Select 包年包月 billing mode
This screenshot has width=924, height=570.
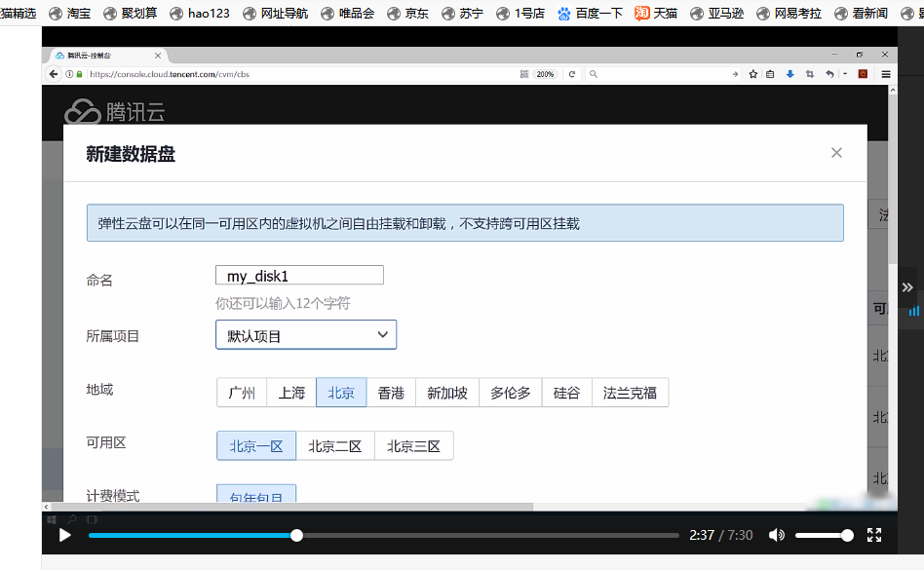click(256, 495)
